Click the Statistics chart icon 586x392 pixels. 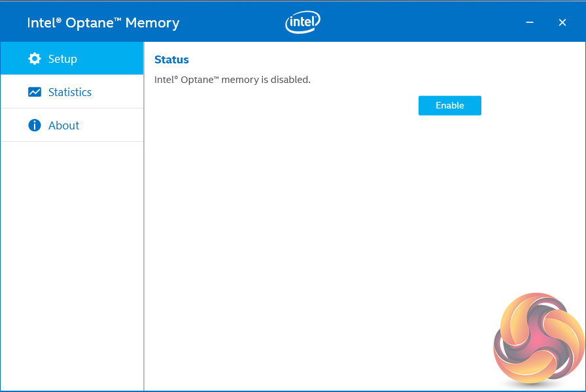35,92
